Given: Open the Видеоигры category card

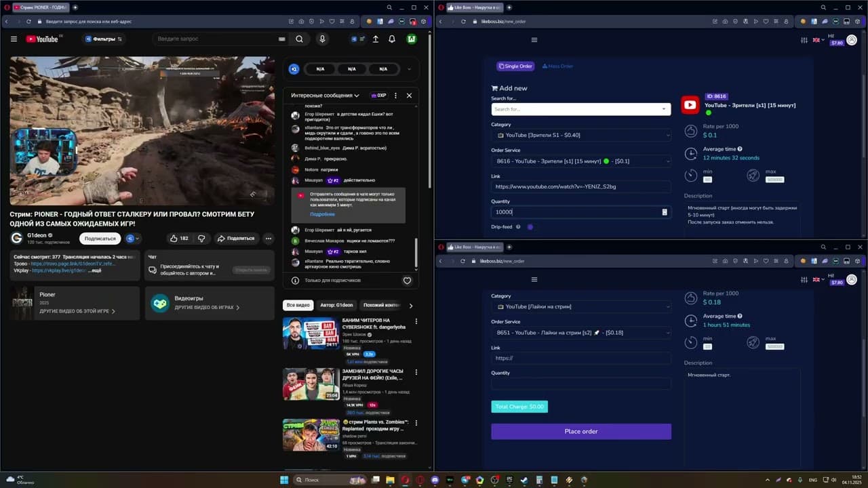Looking at the screenshot, I should pos(210,303).
